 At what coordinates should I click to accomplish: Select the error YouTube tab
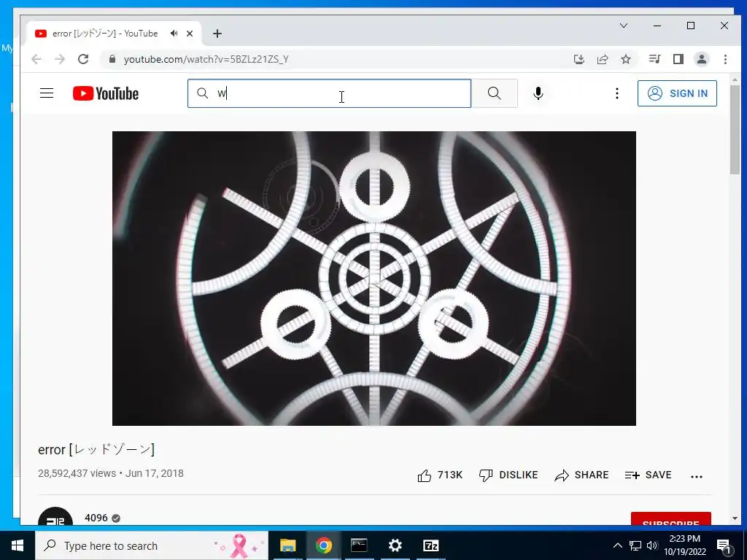tap(113, 34)
